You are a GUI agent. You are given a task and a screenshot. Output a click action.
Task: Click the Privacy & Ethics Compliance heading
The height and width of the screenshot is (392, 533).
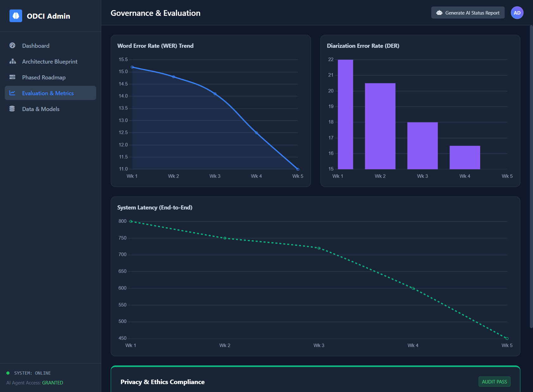[x=162, y=382]
